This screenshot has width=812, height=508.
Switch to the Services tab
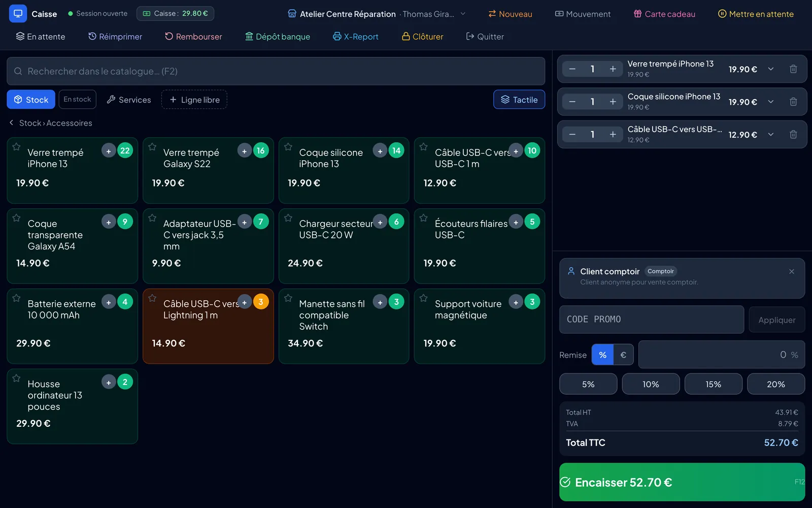click(129, 100)
